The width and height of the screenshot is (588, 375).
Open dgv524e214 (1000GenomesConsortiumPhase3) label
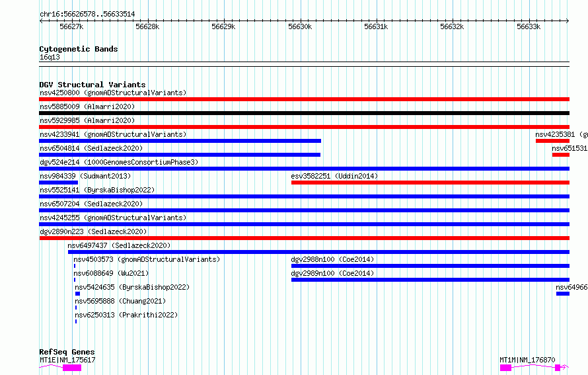tap(119, 162)
